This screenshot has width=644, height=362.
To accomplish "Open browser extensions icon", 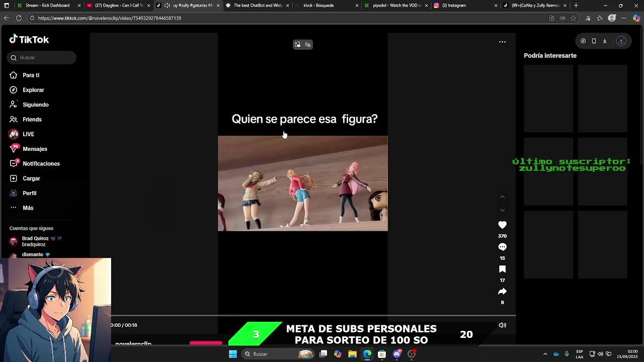I will pyautogui.click(x=588, y=18).
